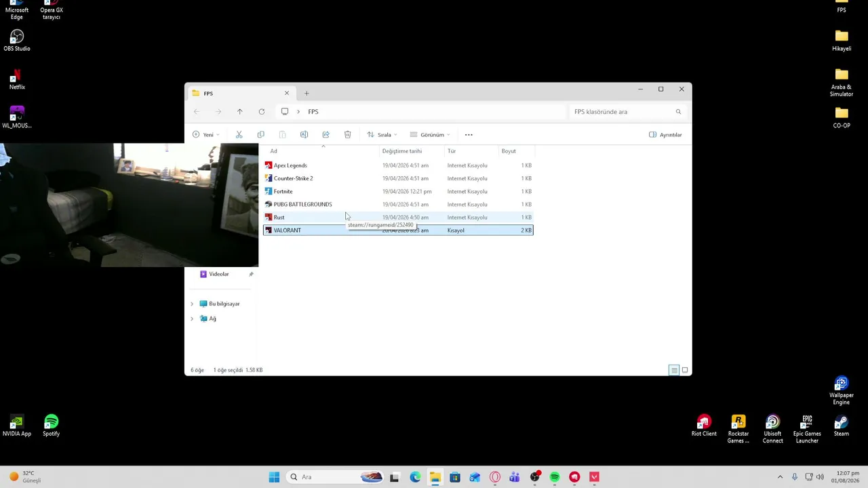Image resolution: width=868 pixels, height=488 pixels.
Task: Click the PC icon in the address bar
Action: (x=285, y=112)
